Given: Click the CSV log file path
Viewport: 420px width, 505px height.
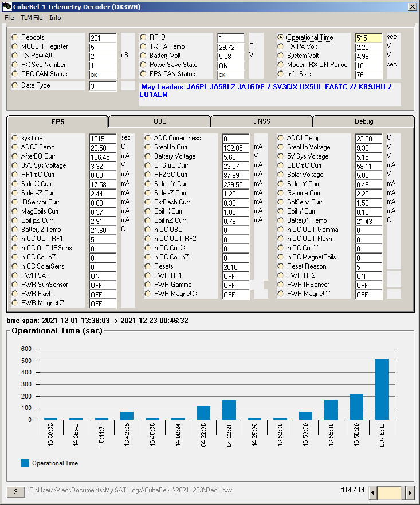Looking at the screenshot, I should click(x=131, y=490).
